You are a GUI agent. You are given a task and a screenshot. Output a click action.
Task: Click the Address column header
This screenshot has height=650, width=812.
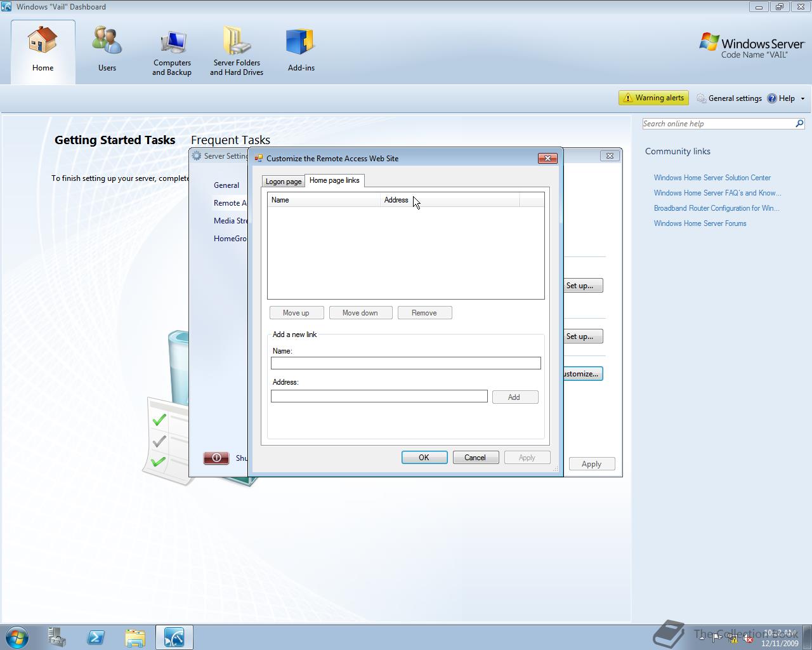pos(450,200)
